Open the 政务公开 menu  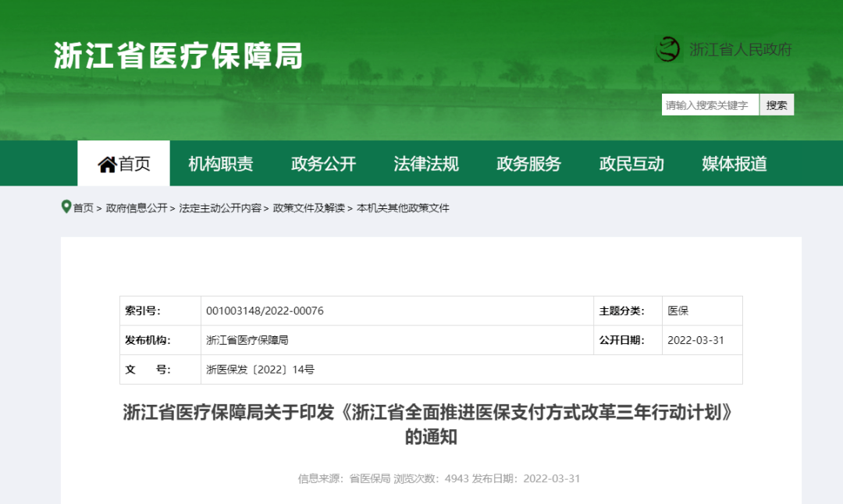click(x=323, y=163)
